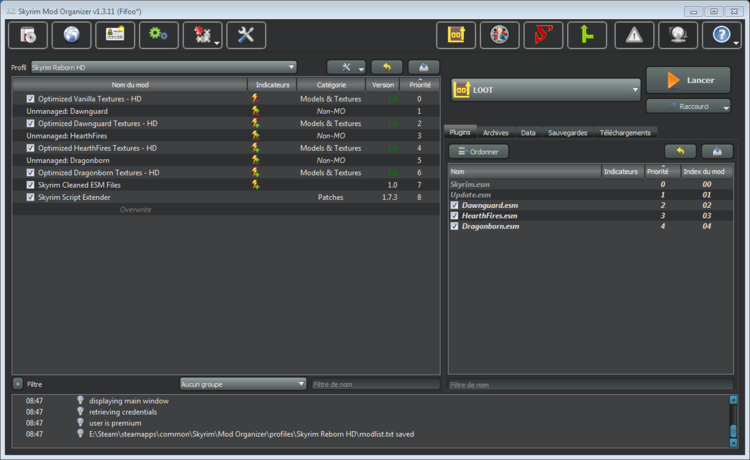Click the update globe toolbar icon
This screenshot has height=460, width=750.
click(x=678, y=35)
